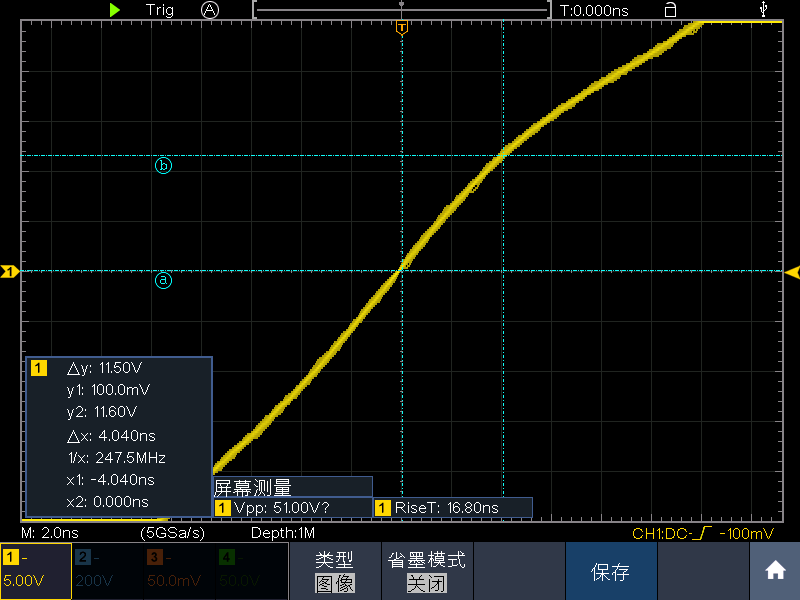The height and width of the screenshot is (600, 800).
Task: Select cursor 'b' marker on the graticule
Action: coord(164,166)
